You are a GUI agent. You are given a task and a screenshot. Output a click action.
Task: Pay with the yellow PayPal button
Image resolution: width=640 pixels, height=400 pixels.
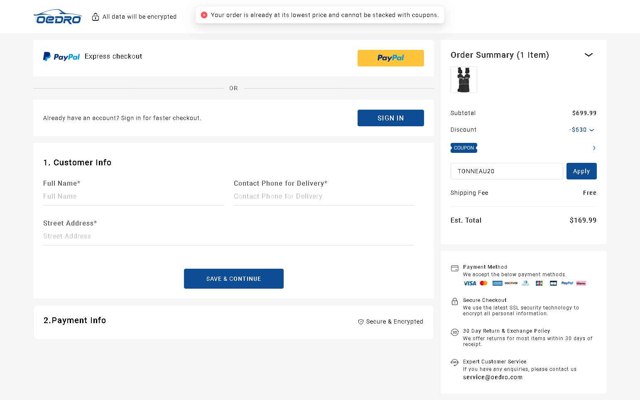391,58
